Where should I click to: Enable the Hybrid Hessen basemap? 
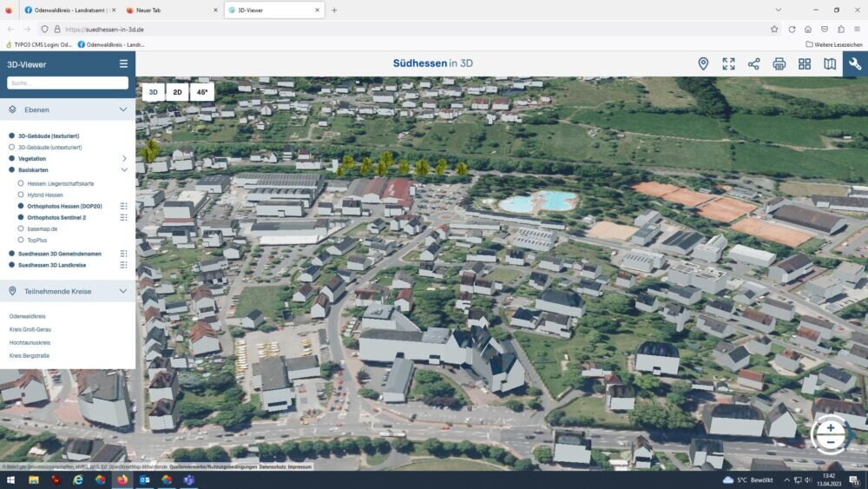click(21, 195)
